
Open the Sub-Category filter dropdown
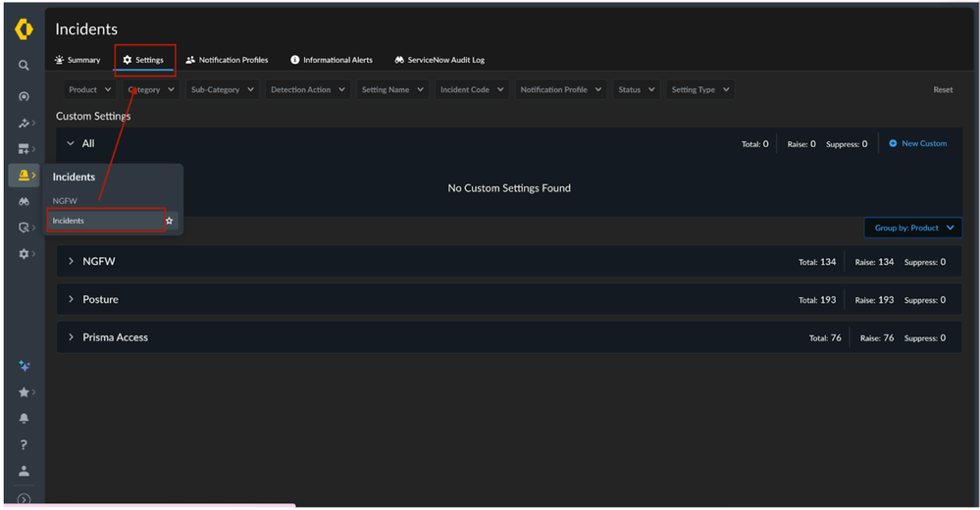coord(223,89)
